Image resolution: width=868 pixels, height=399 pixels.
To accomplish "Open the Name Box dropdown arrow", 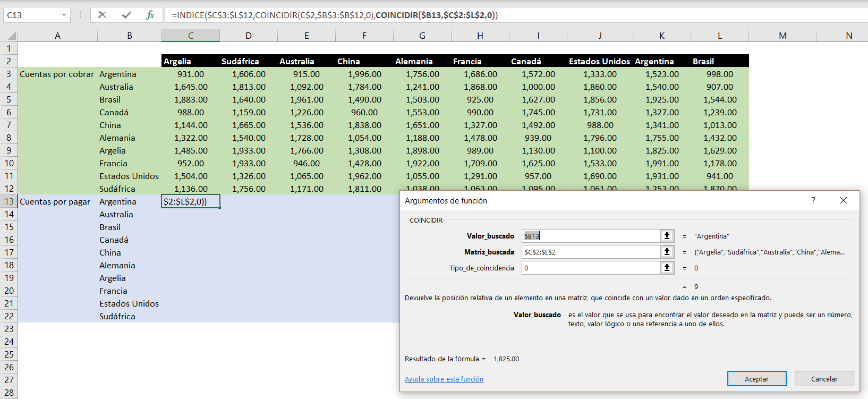I will [64, 15].
